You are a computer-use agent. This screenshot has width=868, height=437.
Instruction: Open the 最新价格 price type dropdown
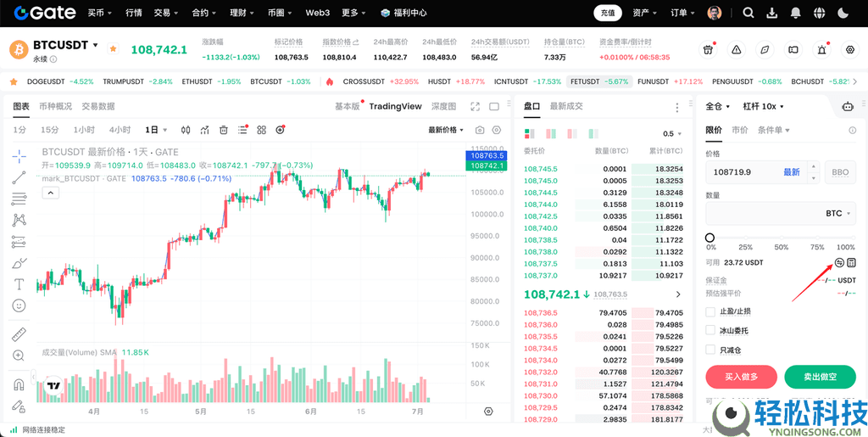[446, 130]
